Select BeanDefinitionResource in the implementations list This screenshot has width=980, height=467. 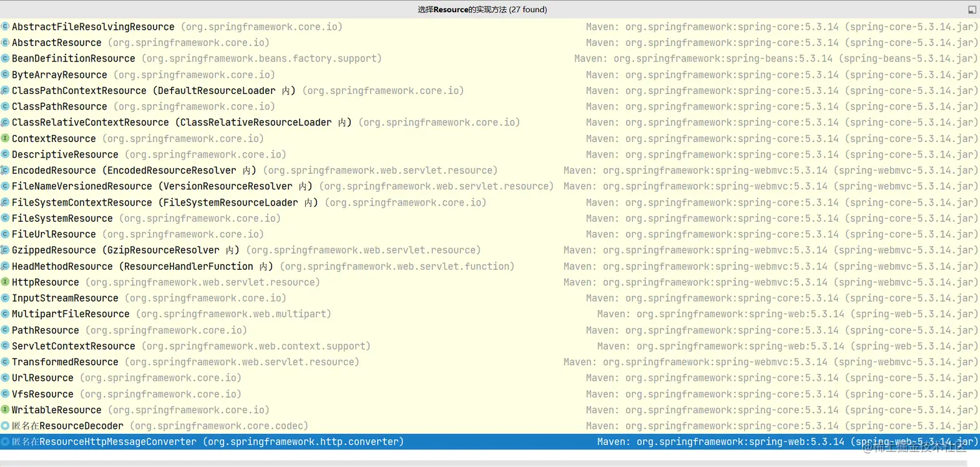tap(490, 58)
